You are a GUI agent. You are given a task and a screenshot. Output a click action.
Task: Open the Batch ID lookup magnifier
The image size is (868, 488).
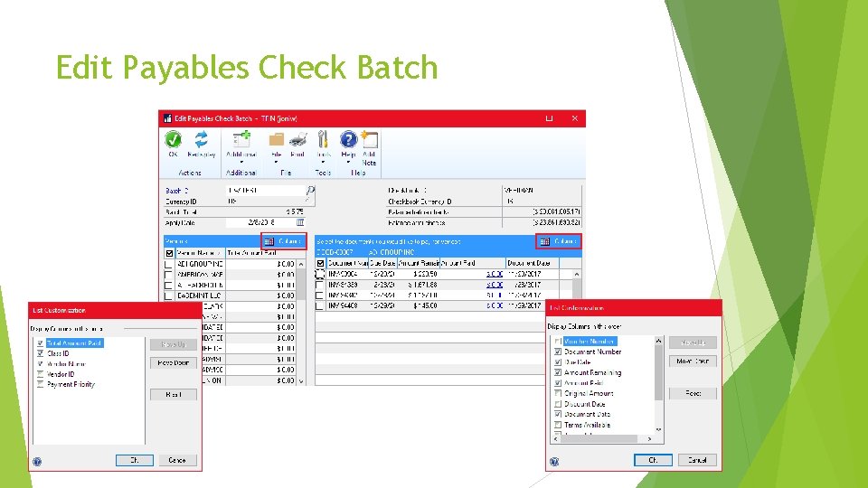coord(310,190)
